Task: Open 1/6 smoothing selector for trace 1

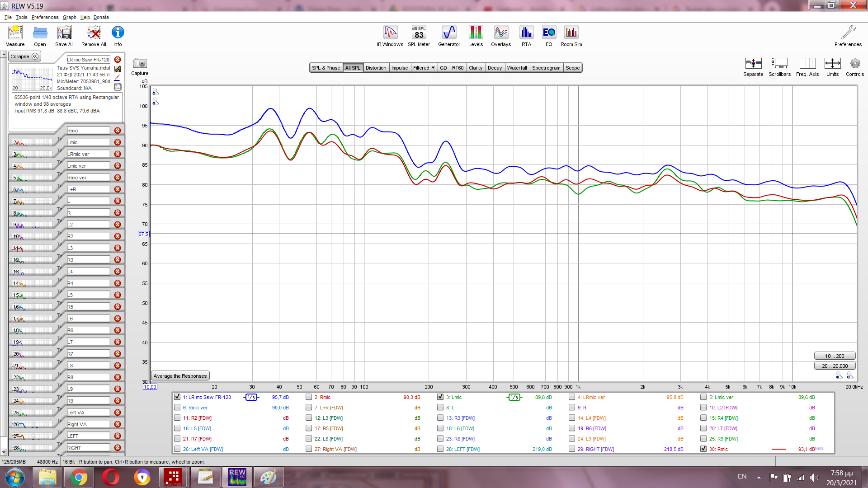Action: point(251,397)
